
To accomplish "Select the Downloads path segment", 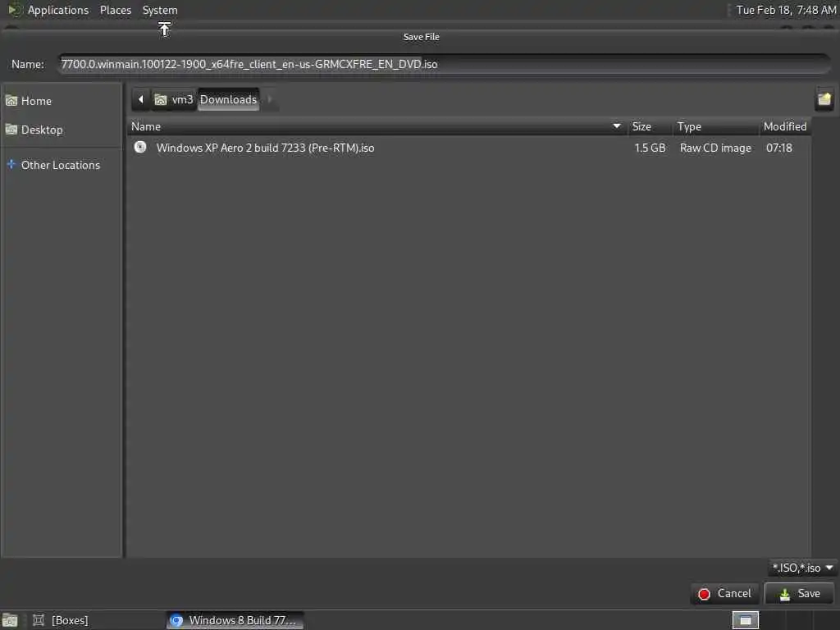I will pyautogui.click(x=228, y=99).
